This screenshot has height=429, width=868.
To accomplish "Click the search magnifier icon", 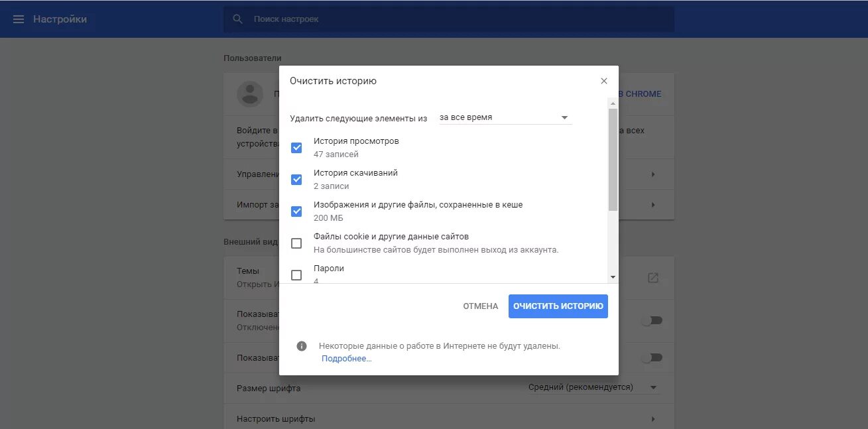I will [238, 19].
